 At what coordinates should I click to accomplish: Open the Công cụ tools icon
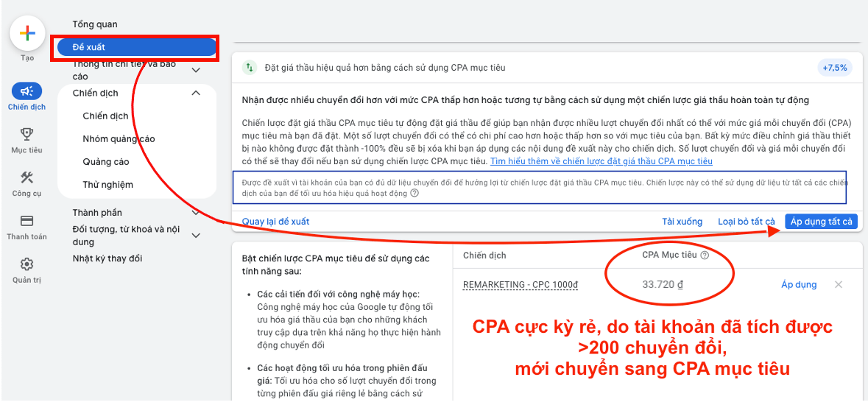tap(27, 177)
